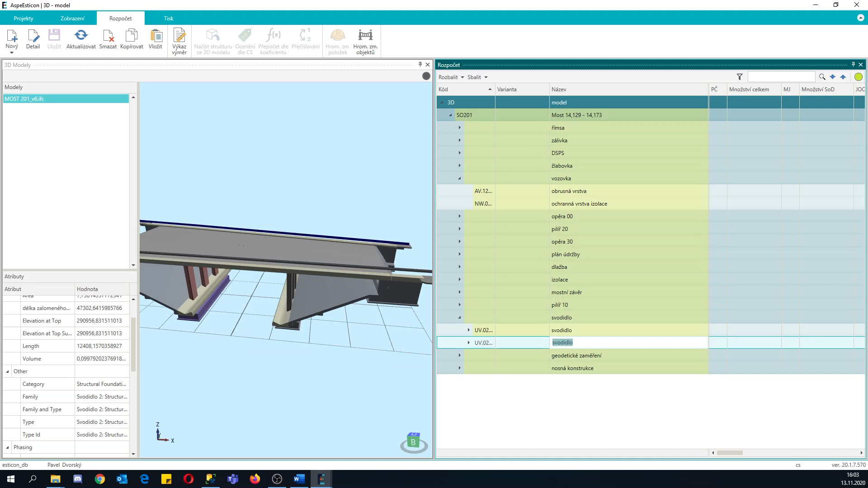This screenshot has height=488, width=868.
Task: Click the Rozpočet search input field
Action: coord(781,77)
